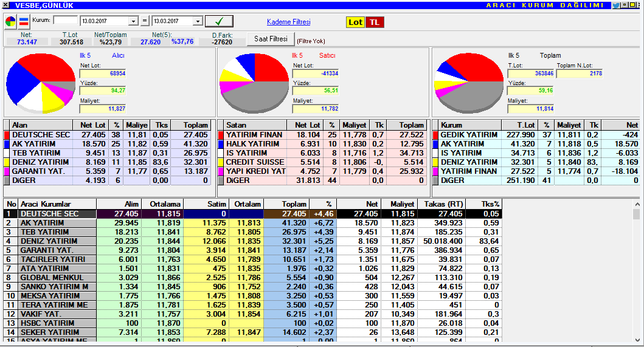Click the Toplam N.Lot field showing 2178
Viewport: 644px width, 347px height.
(580, 74)
